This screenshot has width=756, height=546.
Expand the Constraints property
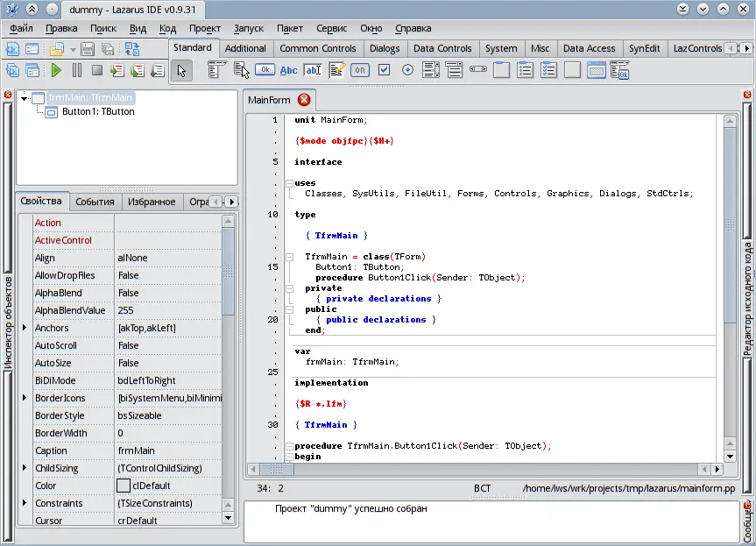(25, 502)
